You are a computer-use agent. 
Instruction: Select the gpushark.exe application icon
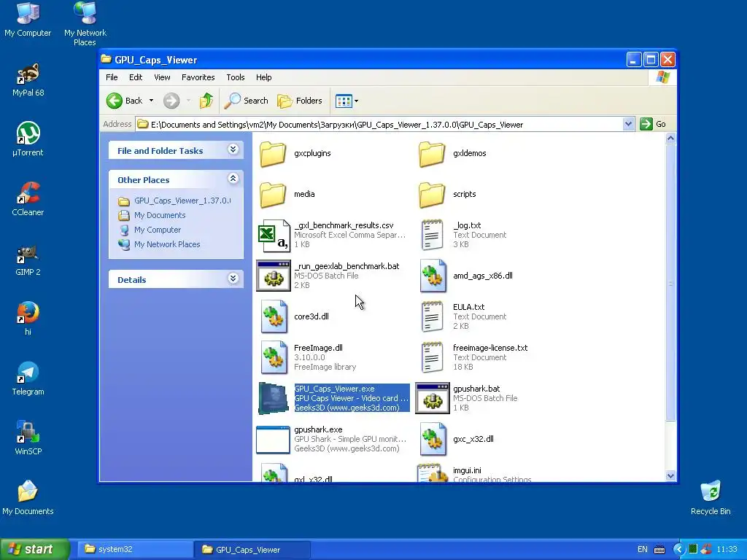tap(273, 440)
